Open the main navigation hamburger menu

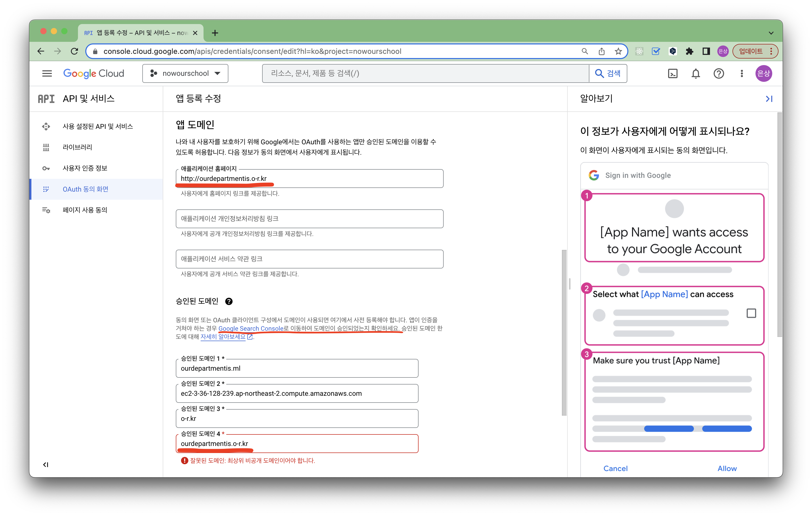pos(47,73)
